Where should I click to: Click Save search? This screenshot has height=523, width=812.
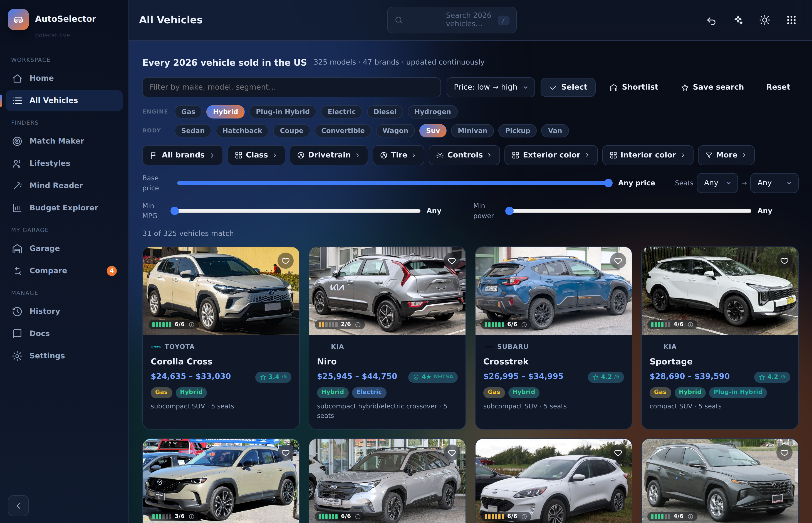[x=712, y=87]
